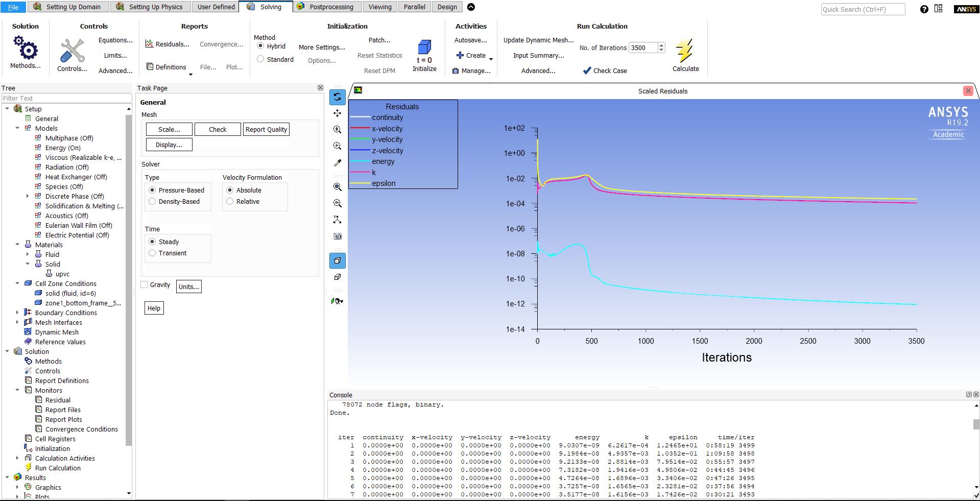Click the Initialize cube icon
Screen dimensions: 980x501
point(424,48)
